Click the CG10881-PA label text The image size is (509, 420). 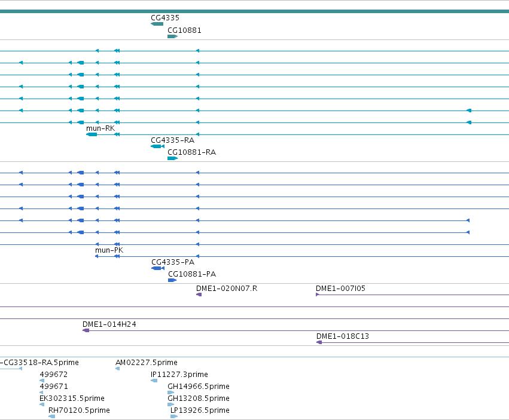click(192, 274)
